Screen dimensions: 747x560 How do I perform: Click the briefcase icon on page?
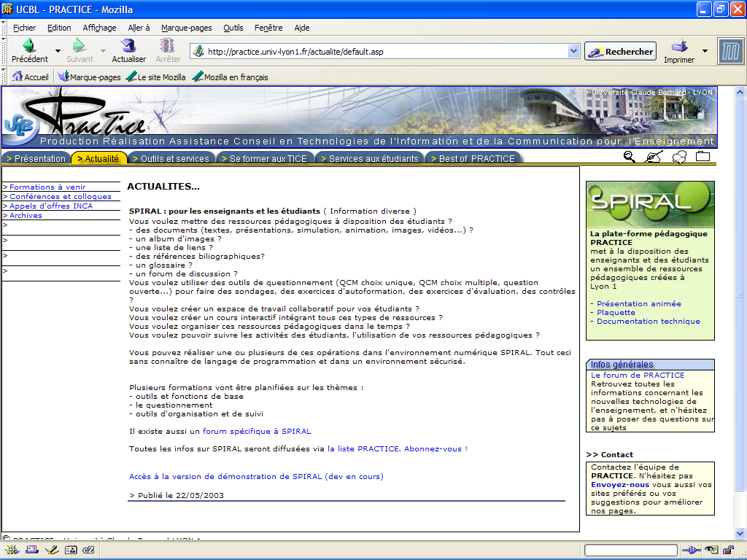703,156
